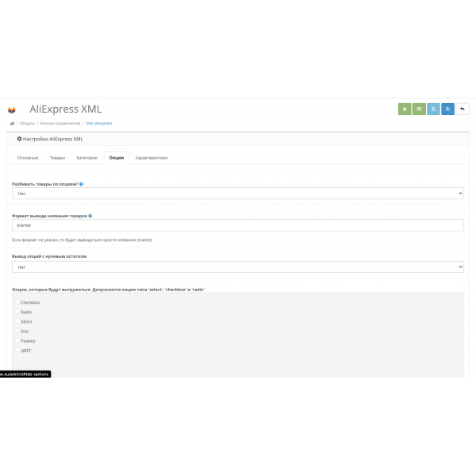Click label 'Вывод опций с нулевым остатком'
Viewport: 476px width, 476px height.
tap(49, 256)
